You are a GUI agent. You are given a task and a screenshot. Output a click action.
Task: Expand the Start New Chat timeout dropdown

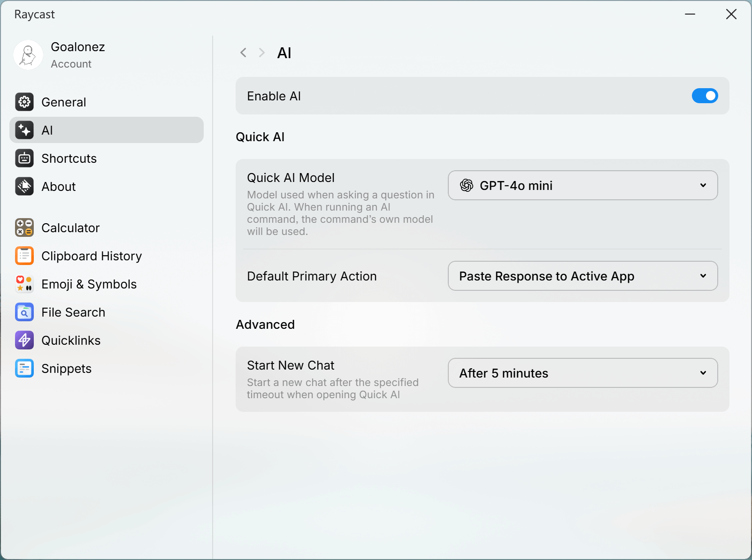[583, 373]
